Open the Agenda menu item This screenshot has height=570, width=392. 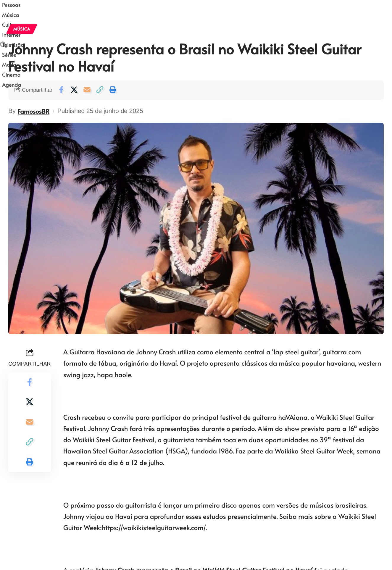click(x=12, y=85)
